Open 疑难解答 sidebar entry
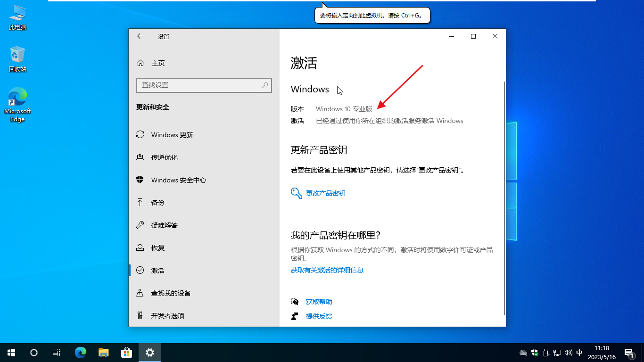This screenshot has width=644, height=362. click(204, 225)
